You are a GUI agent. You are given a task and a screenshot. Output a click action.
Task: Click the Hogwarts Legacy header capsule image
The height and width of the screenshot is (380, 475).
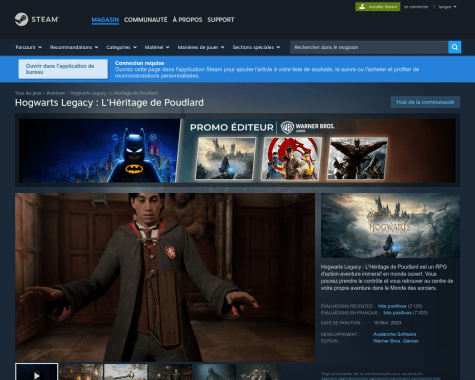tap(390, 226)
